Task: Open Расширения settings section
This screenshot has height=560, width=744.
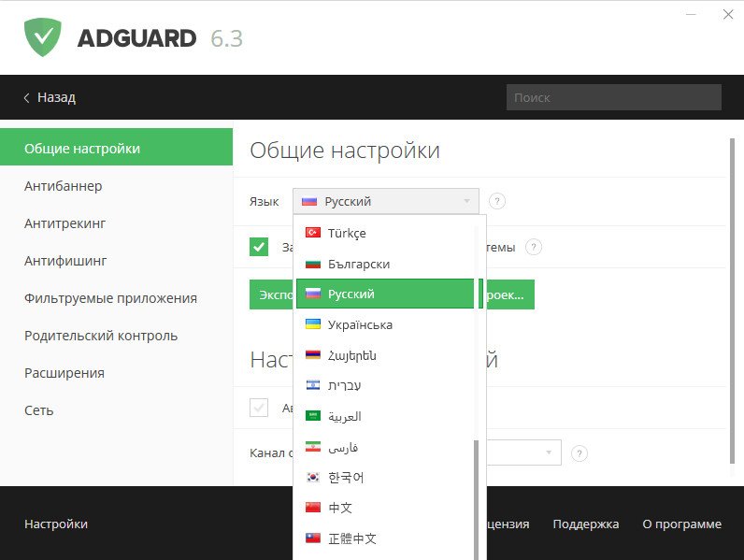Action: pos(116,373)
